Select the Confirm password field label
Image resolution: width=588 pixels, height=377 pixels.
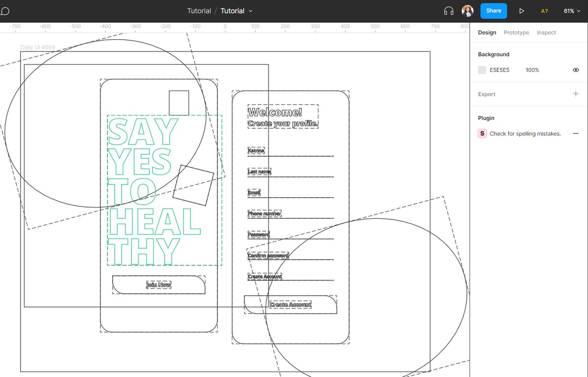[268, 256]
